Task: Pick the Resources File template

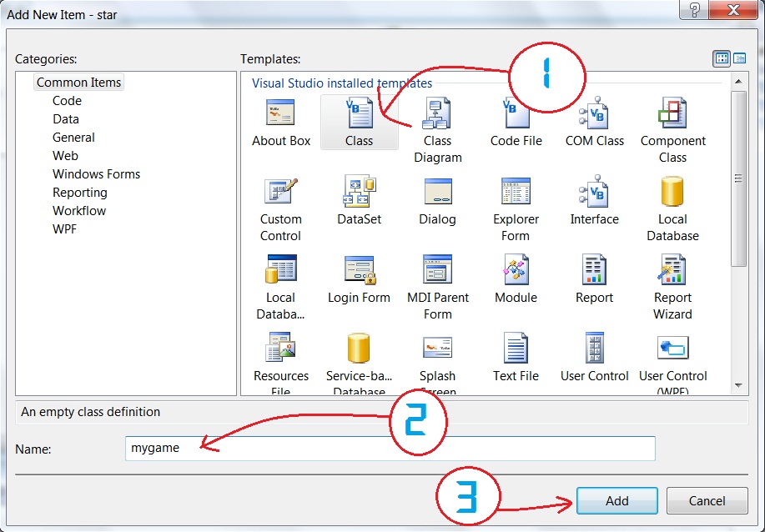Action: click(x=280, y=364)
